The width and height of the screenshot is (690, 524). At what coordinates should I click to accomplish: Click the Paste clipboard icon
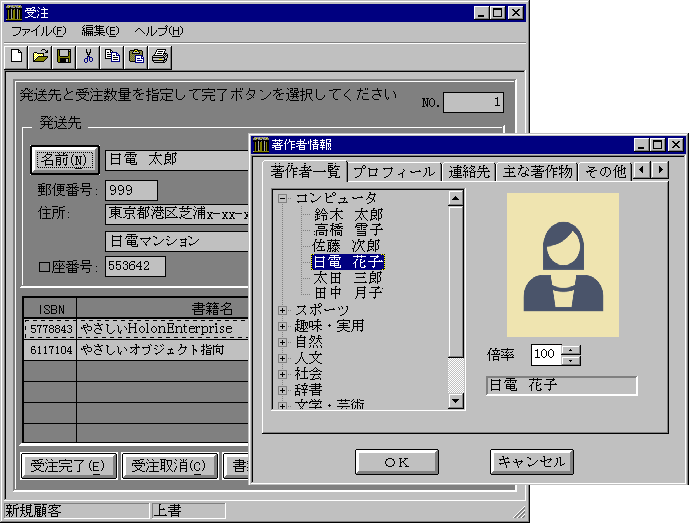(136, 56)
